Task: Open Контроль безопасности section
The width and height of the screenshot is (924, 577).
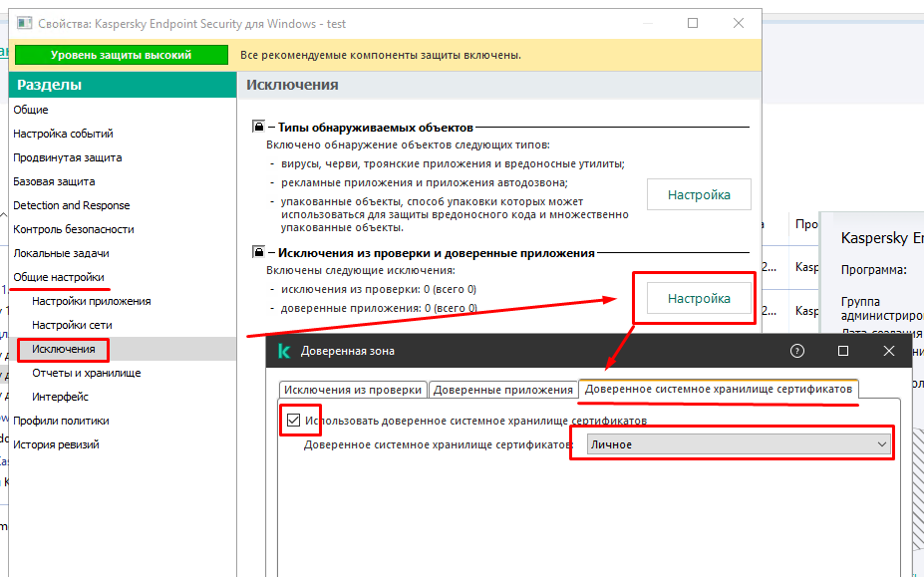Action: coord(74,229)
